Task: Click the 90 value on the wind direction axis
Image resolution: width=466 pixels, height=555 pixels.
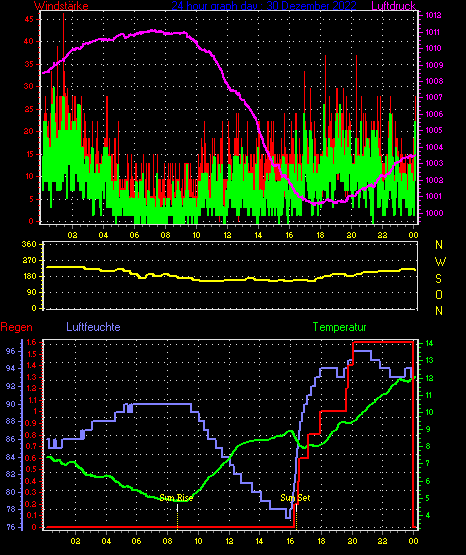Action: click(x=32, y=292)
